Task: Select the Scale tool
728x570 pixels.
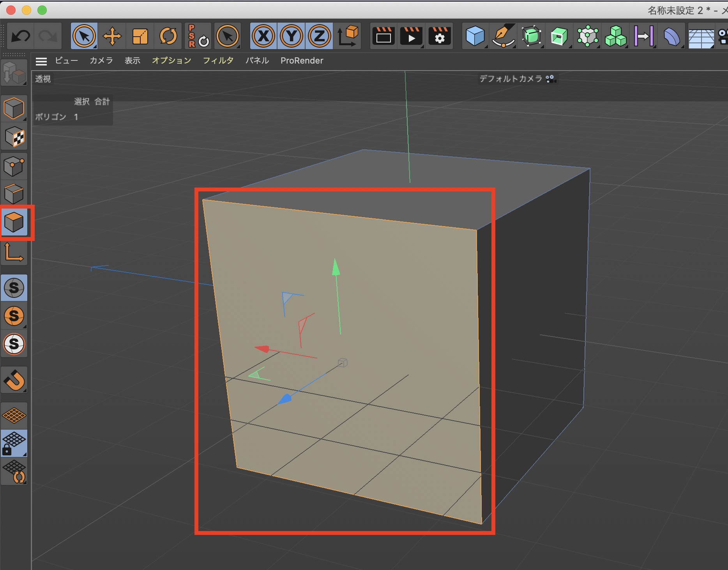Action: click(x=140, y=37)
